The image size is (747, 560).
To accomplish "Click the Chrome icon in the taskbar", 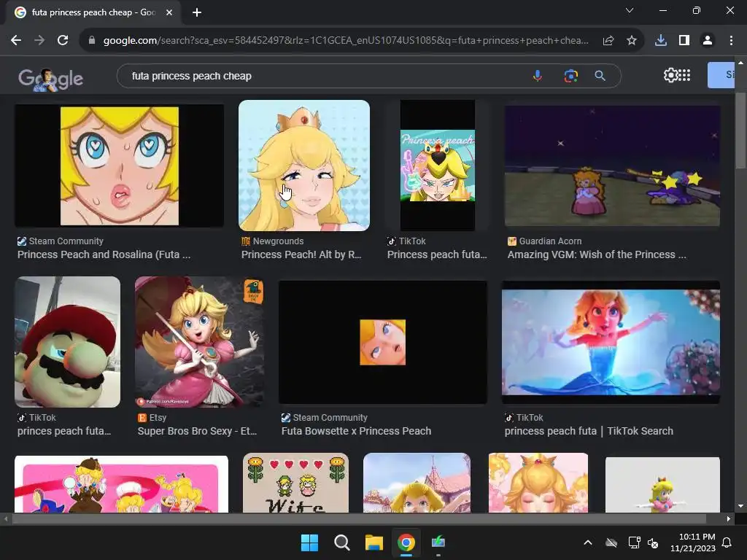I will click(406, 542).
